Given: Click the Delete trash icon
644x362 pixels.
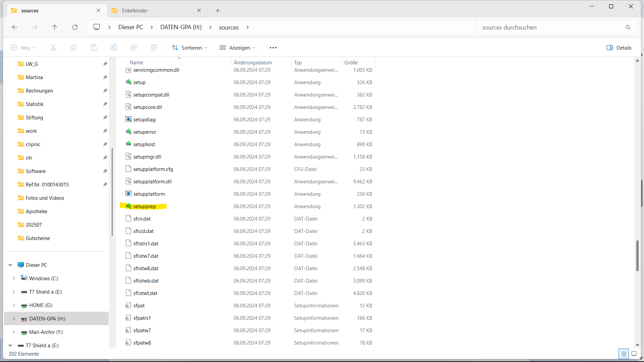Looking at the screenshot, I should tap(154, 48).
